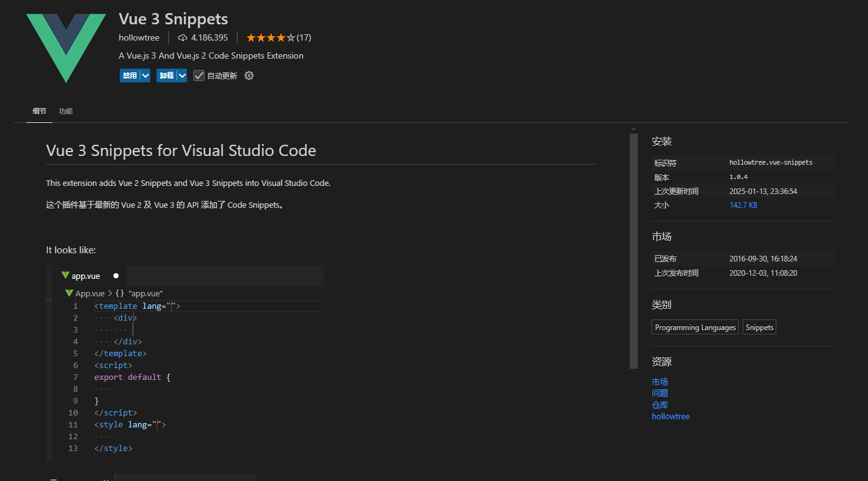
Task: Click the unsaved dot on the app.vue tab
Action: [116, 276]
